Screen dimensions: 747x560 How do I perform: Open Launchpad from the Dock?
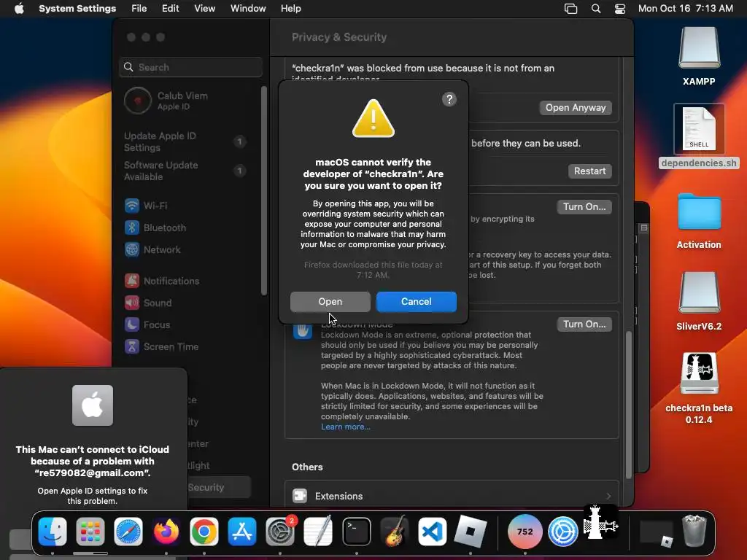[x=90, y=532]
